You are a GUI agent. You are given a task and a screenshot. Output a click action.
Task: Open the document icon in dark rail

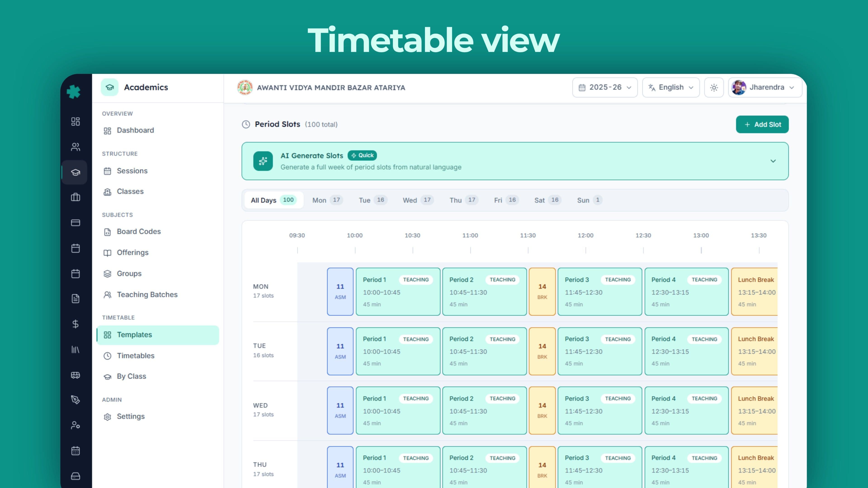tap(75, 298)
